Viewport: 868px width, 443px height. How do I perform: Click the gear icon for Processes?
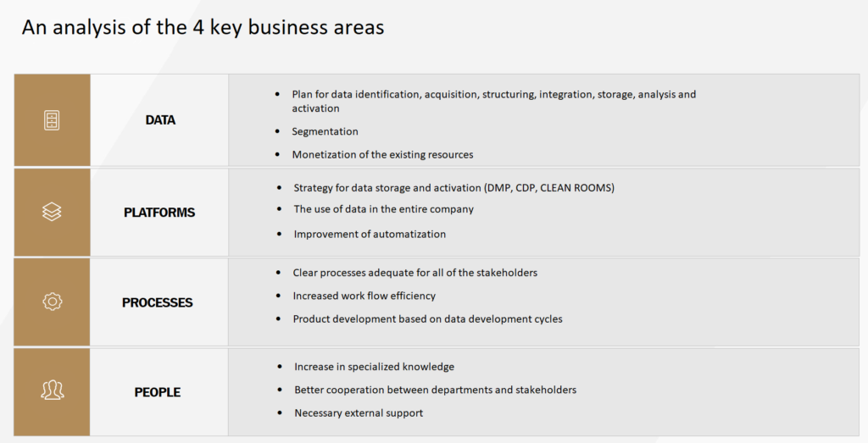pyautogui.click(x=52, y=302)
